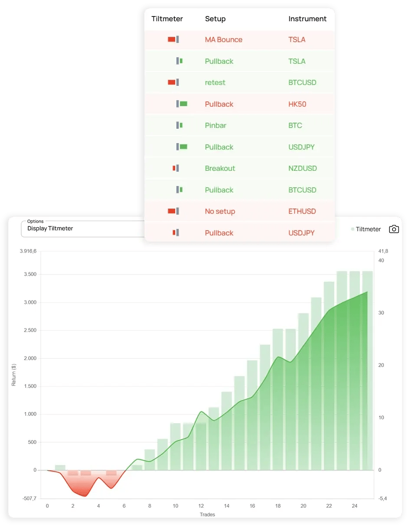Click the Breakout setup entry
415x532 pixels.
[x=220, y=168]
